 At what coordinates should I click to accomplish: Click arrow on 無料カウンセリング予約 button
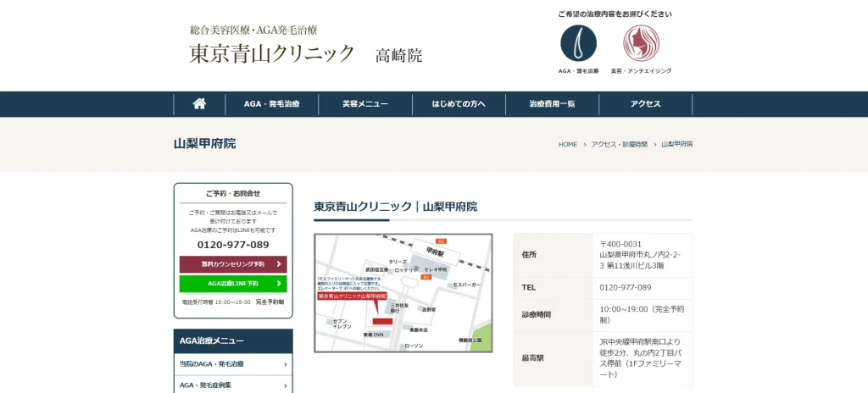[x=278, y=264]
